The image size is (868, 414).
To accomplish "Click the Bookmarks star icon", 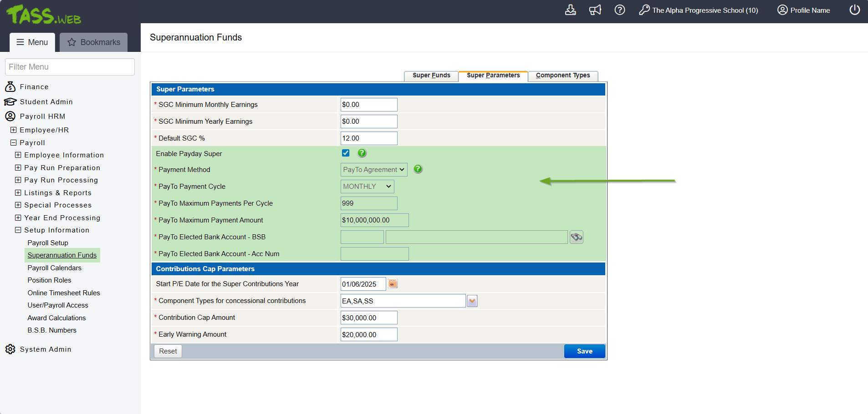I will 71,42.
